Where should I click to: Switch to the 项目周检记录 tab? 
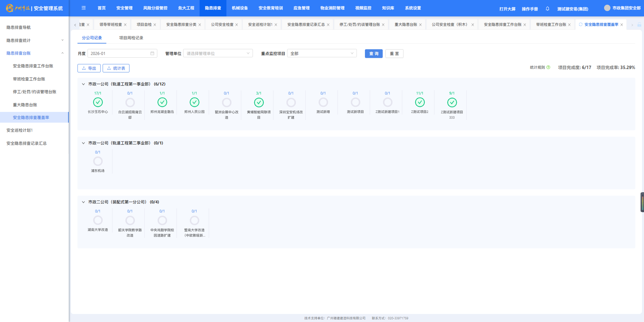(131, 38)
